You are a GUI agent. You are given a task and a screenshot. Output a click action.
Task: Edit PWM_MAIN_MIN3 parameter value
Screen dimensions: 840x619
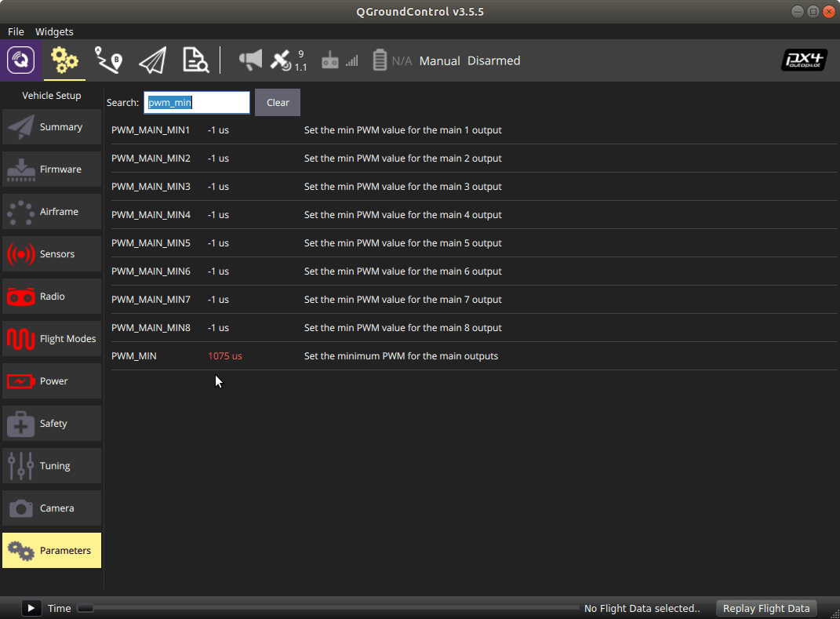pos(218,187)
